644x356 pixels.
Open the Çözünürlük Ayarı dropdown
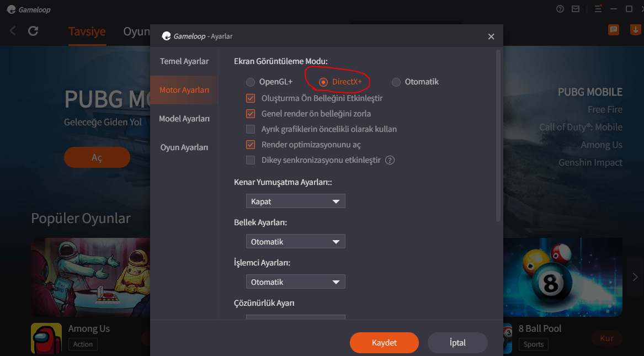(x=296, y=317)
